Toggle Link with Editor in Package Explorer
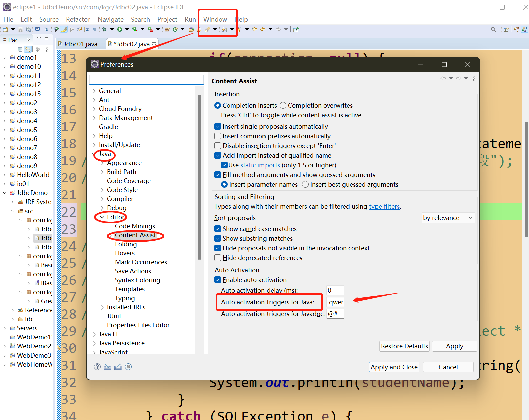 [x=28, y=49]
